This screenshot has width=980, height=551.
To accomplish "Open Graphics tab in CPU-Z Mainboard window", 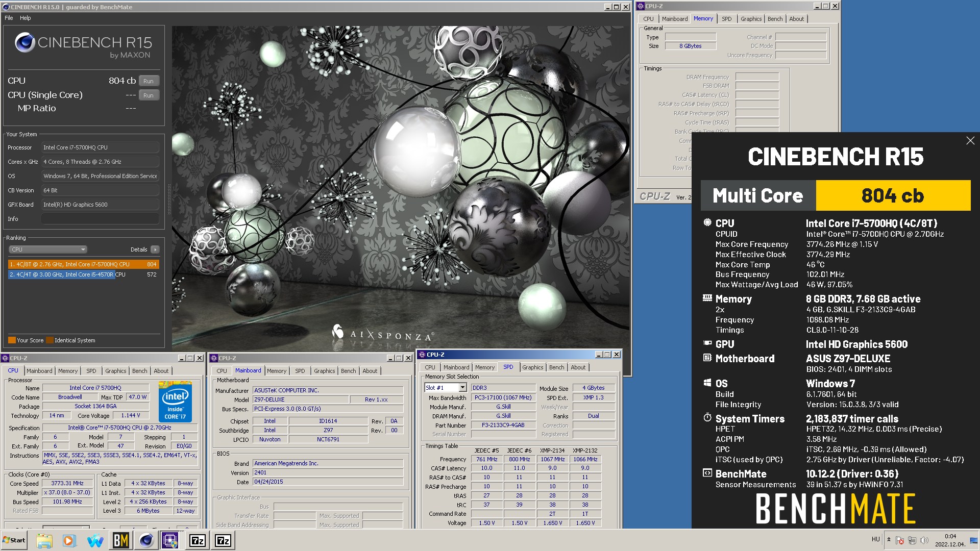I will (x=325, y=371).
